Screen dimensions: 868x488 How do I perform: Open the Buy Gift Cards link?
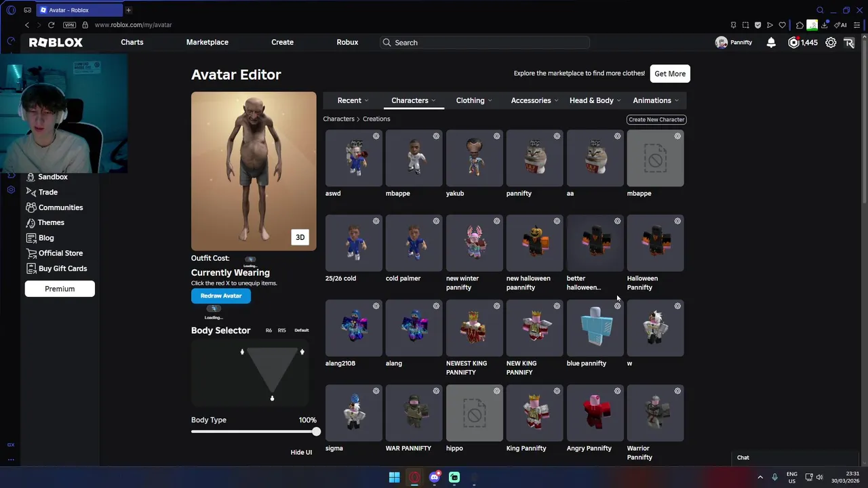tap(56, 268)
